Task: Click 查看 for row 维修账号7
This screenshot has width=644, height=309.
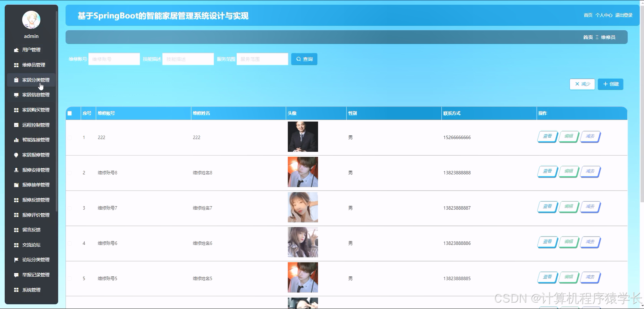Action: click(547, 207)
